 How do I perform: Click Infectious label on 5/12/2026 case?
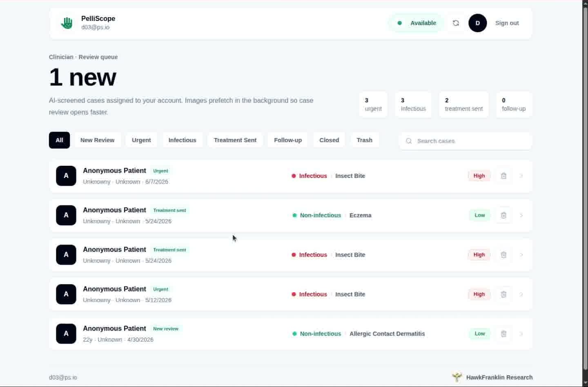[x=313, y=294]
